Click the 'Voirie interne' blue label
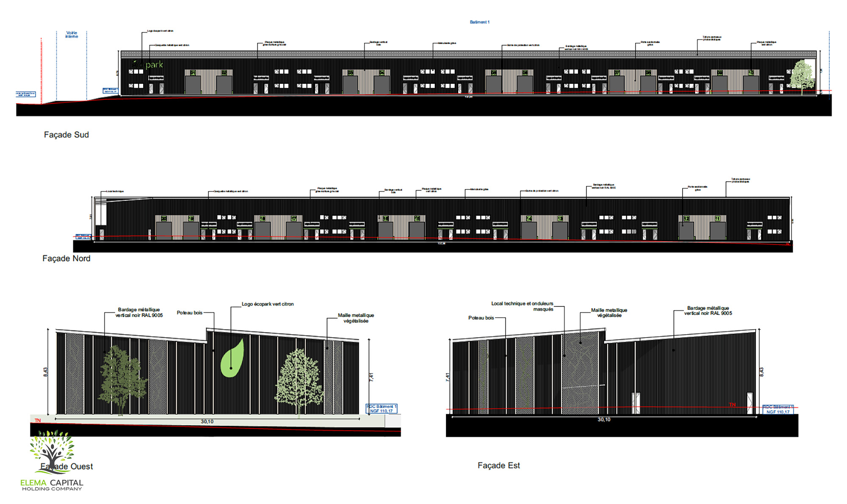Screen dimensions: 847x504 (72, 35)
